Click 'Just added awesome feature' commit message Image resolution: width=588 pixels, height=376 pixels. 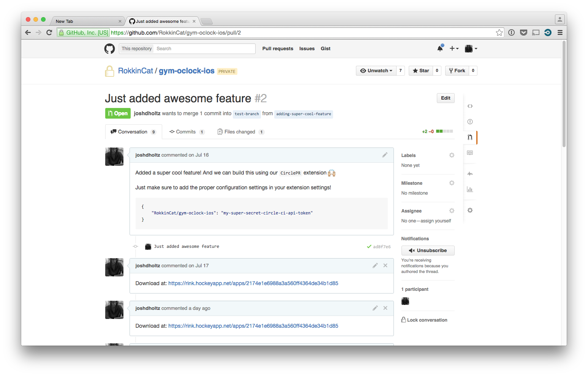187,246
